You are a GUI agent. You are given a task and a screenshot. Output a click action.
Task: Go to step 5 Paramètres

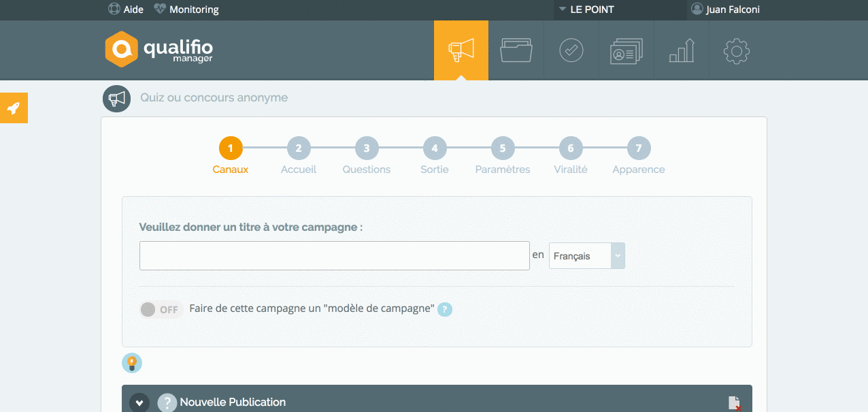pos(503,156)
